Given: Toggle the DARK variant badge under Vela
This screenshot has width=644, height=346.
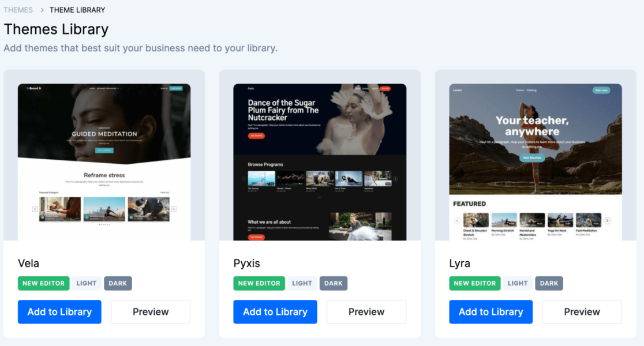Looking at the screenshot, I should point(118,283).
